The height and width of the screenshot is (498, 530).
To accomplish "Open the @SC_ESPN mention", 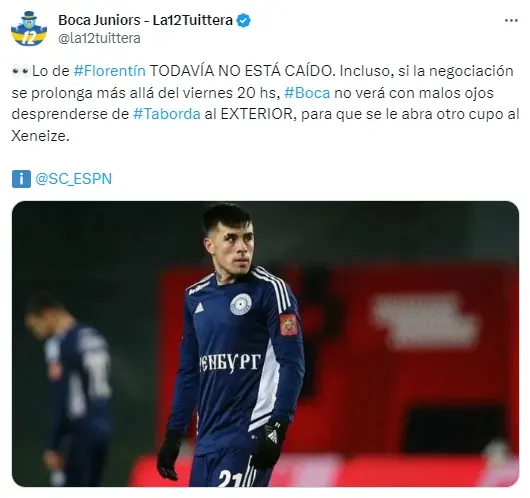I will [73, 179].
